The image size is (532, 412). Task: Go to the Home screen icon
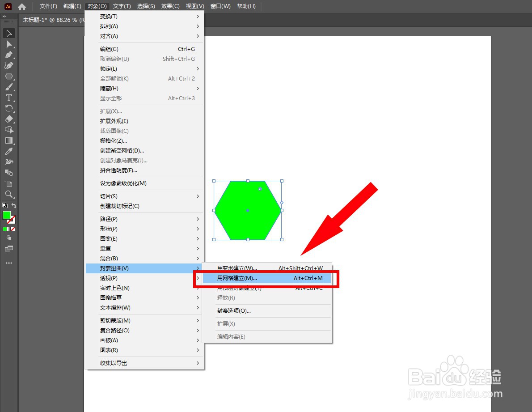[x=22, y=6]
